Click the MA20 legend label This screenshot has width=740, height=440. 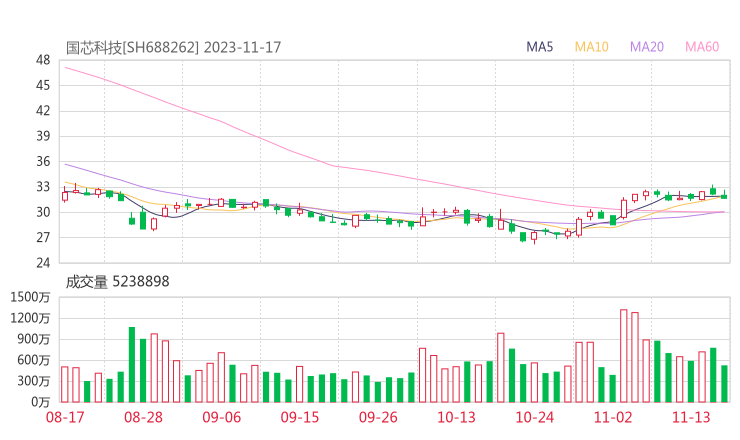point(647,47)
